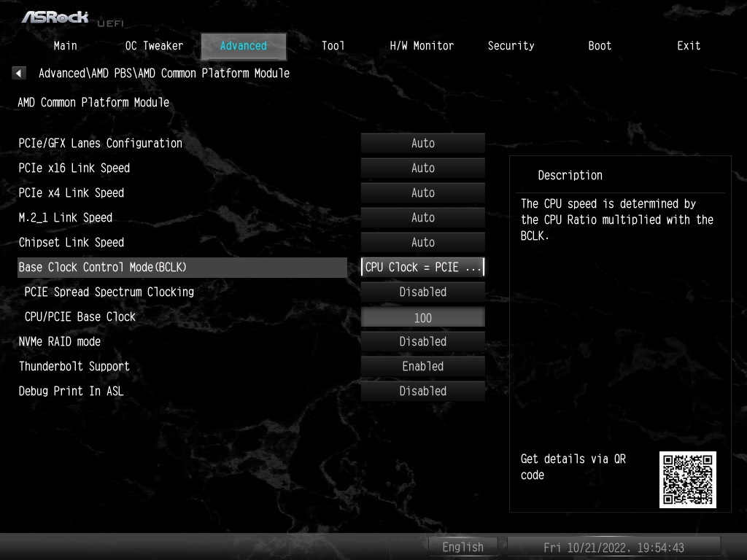Viewport: 747px width, 560px height.
Task: Select the Thunderbolt Support label
Action: (74, 366)
